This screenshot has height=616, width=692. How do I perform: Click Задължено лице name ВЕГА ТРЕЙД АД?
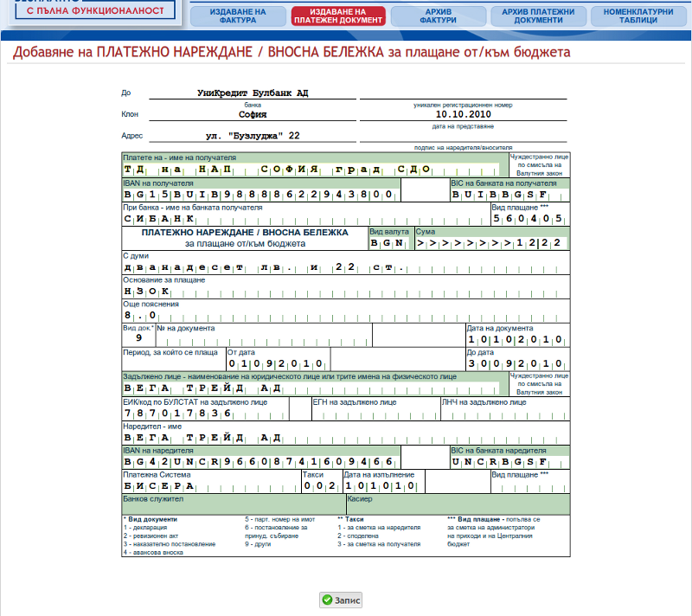point(311,388)
